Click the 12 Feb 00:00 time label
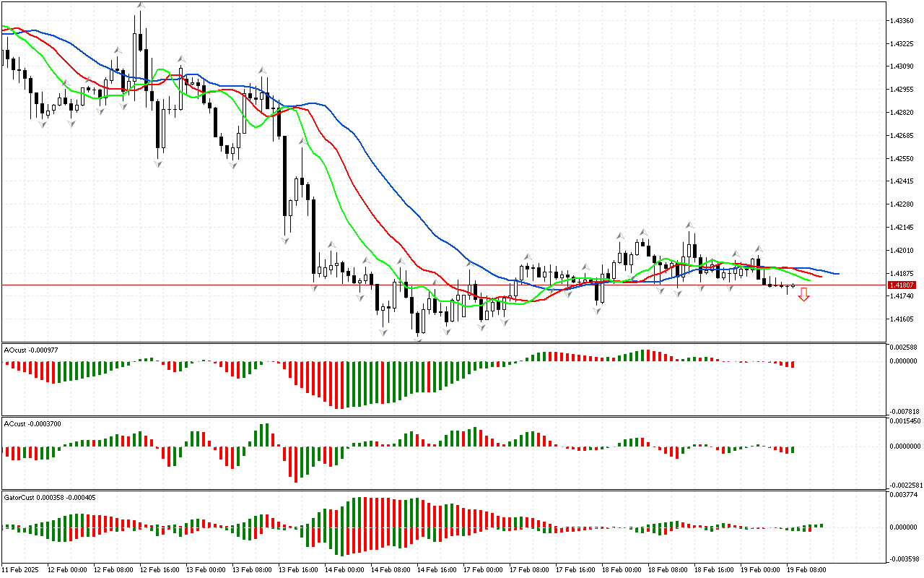The height and width of the screenshot is (578, 924). click(68, 570)
